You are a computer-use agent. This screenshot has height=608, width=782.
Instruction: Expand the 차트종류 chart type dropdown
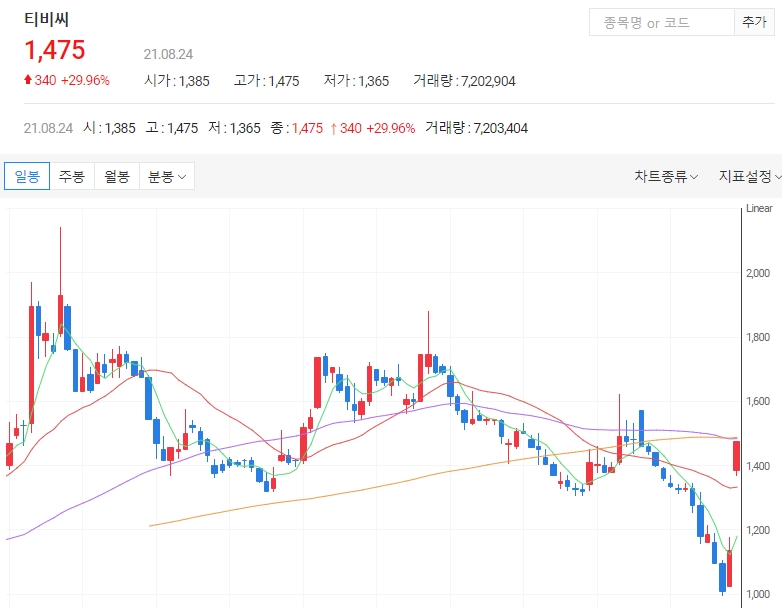point(666,176)
